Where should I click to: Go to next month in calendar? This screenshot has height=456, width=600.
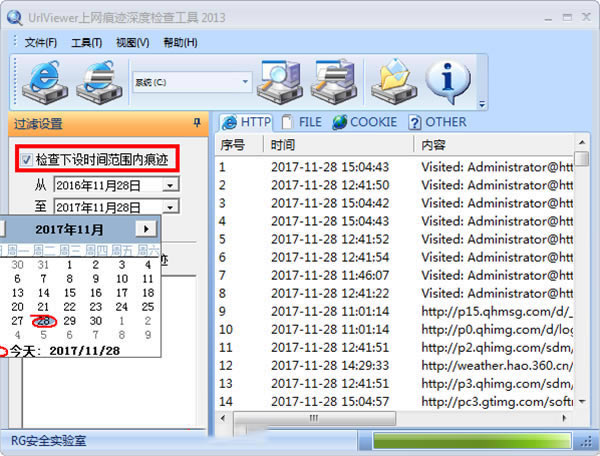[x=146, y=229]
